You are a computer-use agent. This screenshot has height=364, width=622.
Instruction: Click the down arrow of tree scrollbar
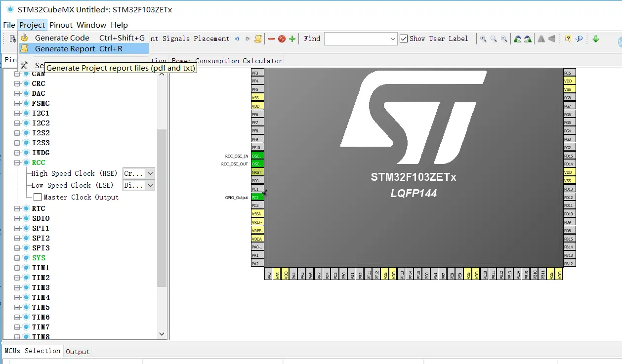(x=162, y=334)
